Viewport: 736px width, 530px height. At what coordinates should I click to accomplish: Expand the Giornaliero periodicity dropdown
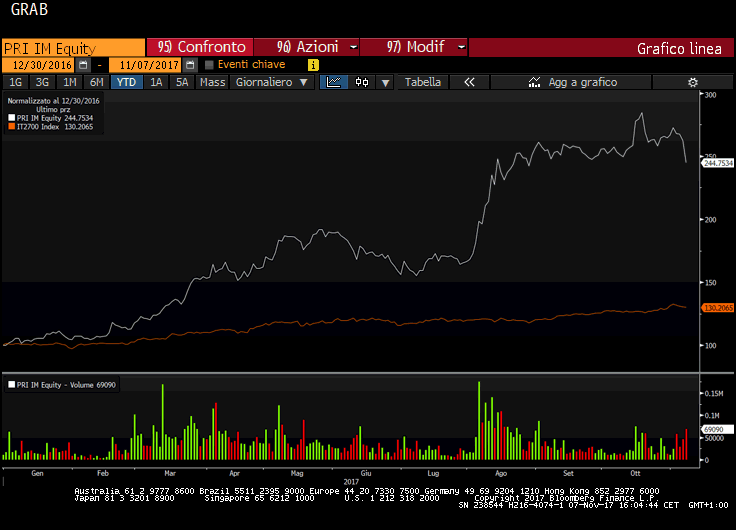271,82
